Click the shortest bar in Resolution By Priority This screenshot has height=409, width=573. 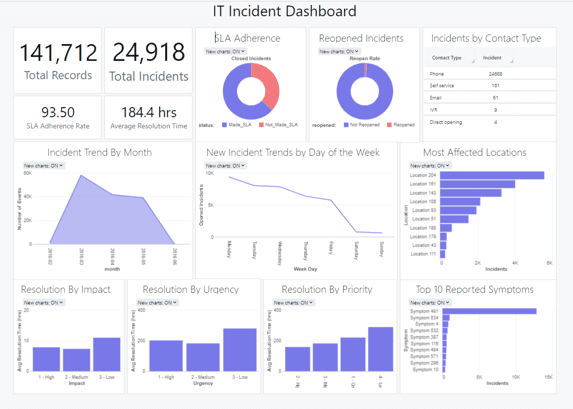coord(297,359)
